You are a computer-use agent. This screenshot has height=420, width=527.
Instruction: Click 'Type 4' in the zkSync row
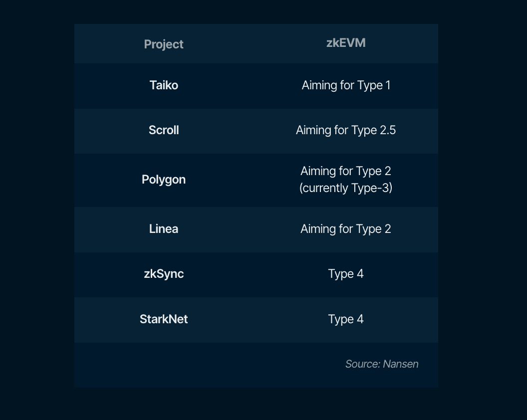(x=346, y=274)
